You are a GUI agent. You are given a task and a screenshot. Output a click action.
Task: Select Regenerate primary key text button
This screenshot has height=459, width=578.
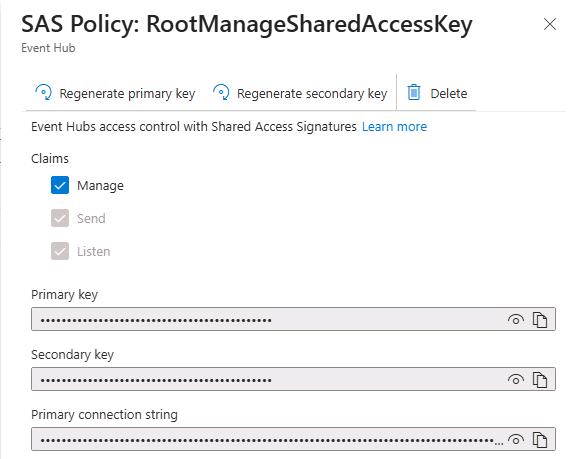(127, 94)
